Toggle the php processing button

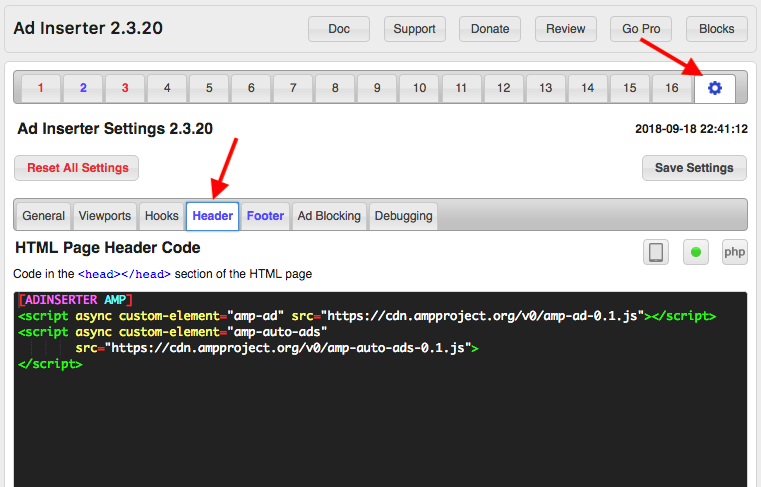coord(734,252)
